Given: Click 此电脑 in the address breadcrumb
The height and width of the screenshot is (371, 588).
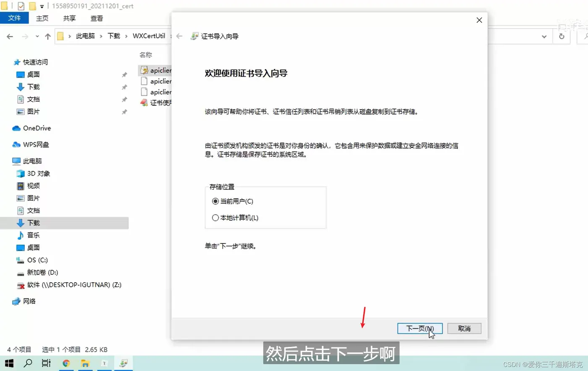Looking at the screenshot, I should point(85,36).
